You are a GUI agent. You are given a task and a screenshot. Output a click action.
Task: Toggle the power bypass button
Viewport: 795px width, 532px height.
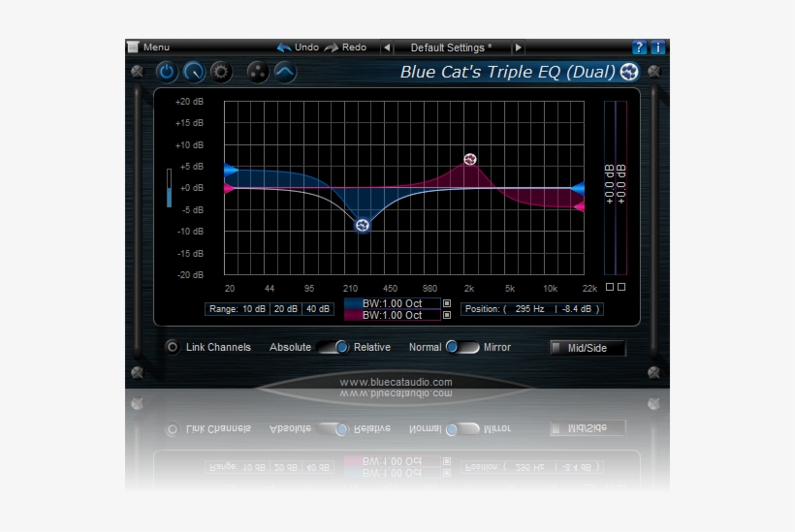tap(167, 72)
